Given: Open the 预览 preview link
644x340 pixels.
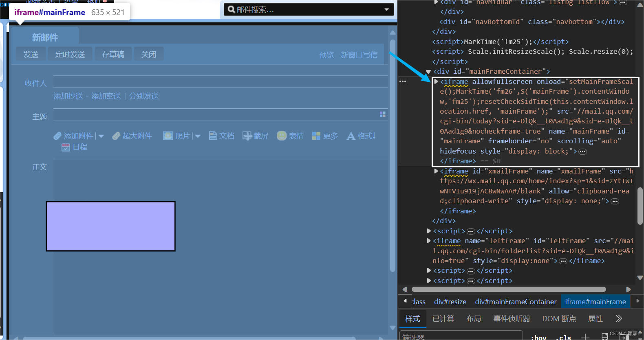Looking at the screenshot, I should [x=326, y=55].
